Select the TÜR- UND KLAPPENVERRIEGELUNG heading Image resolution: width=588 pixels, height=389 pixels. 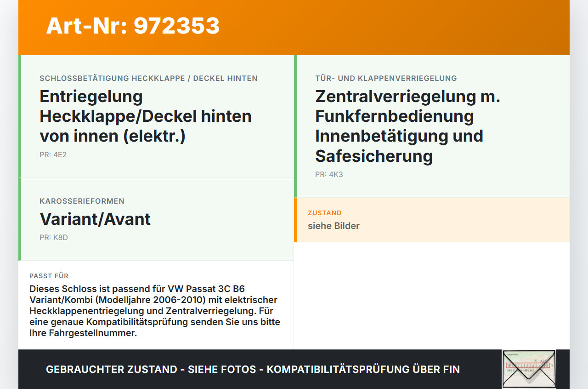coord(385,78)
